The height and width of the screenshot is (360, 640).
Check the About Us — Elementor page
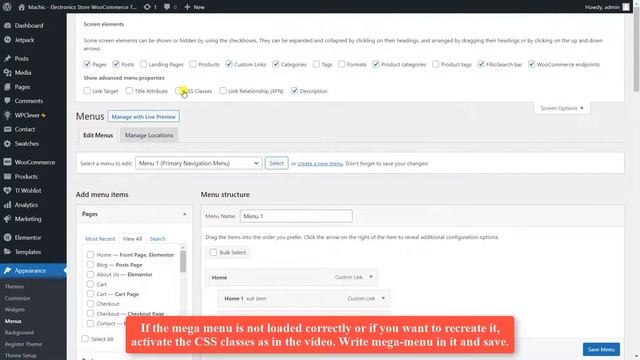(90, 274)
